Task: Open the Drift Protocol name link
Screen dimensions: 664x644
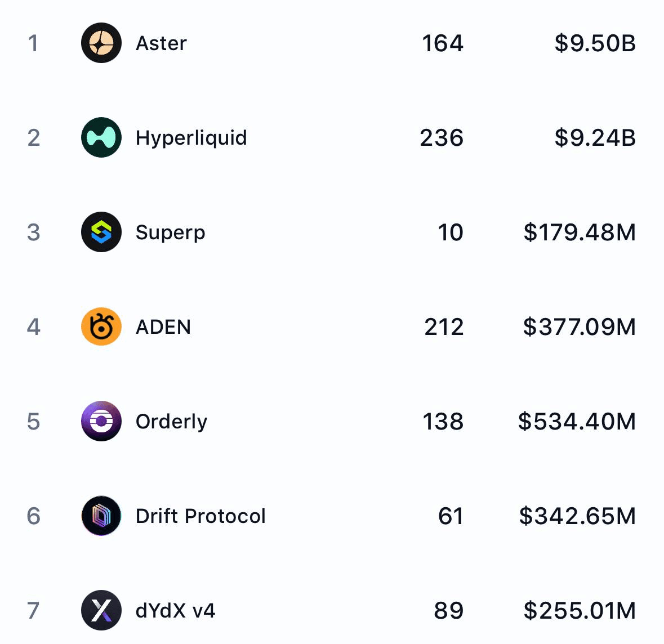Action: point(200,516)
